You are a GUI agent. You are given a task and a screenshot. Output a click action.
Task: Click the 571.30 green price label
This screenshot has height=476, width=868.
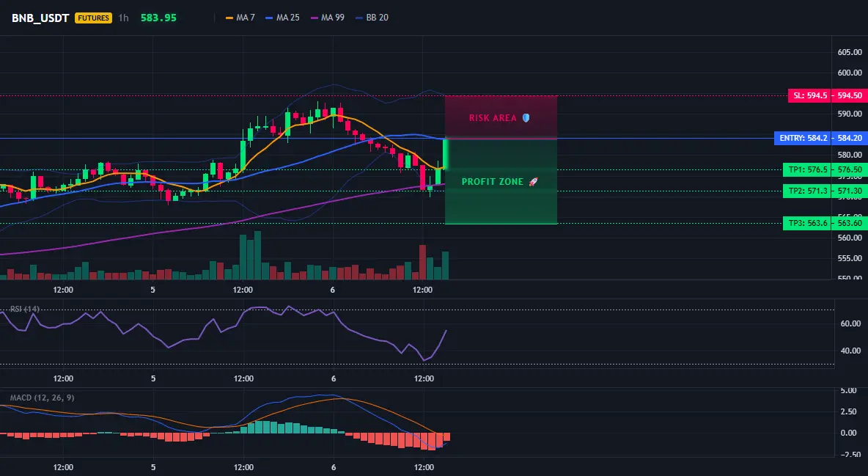click(x=850, y=191)
